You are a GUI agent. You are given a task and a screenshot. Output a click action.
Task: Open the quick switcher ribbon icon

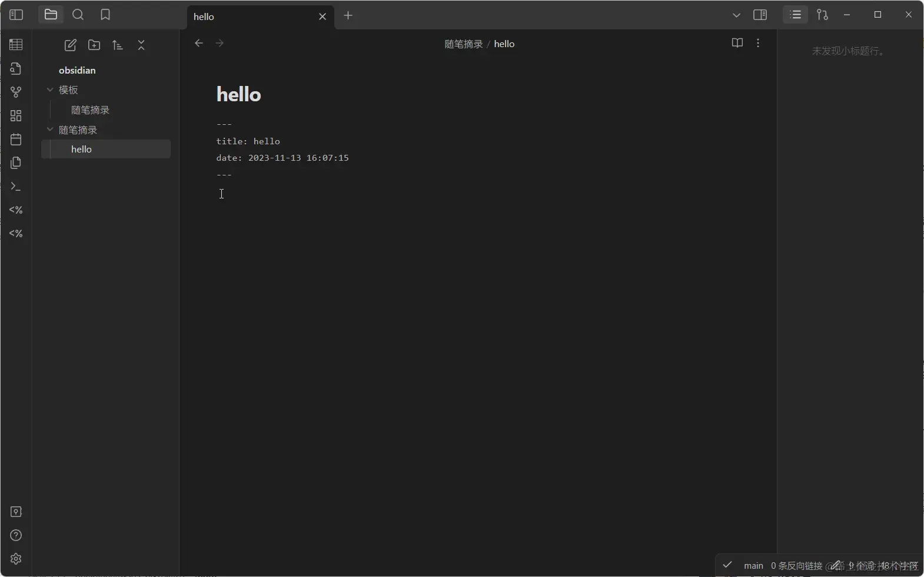click(x=16, y=68)
